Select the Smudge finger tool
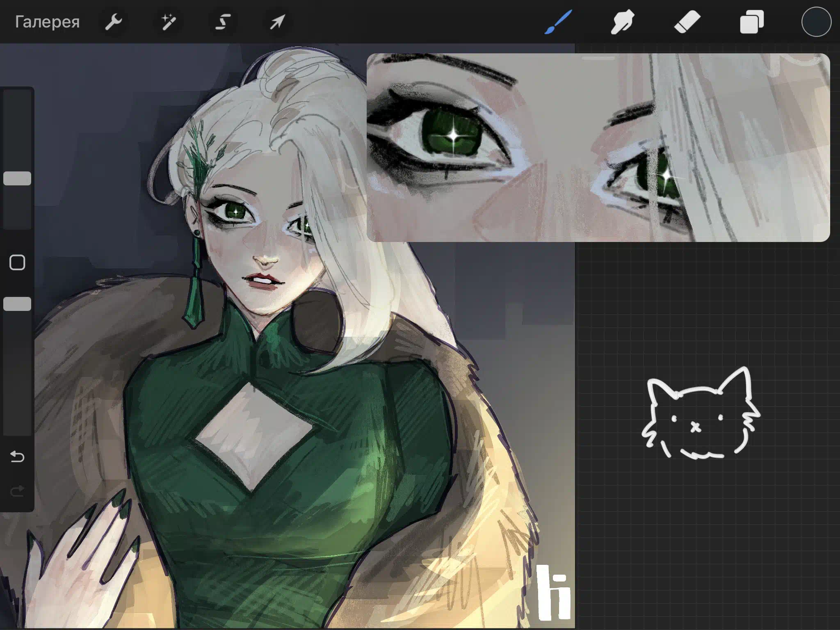840x630 pixels. (x=622, y=22)
